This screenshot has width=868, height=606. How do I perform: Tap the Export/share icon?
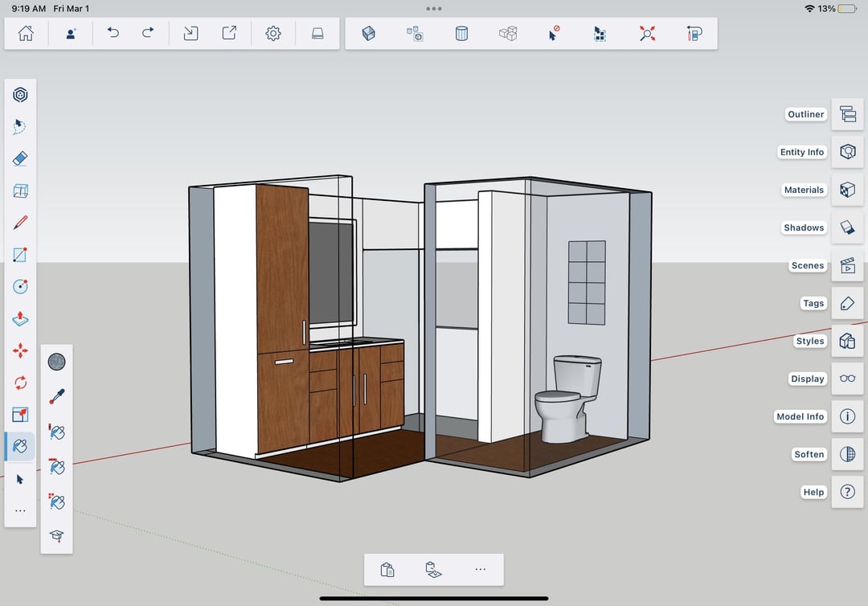(229, 33)
